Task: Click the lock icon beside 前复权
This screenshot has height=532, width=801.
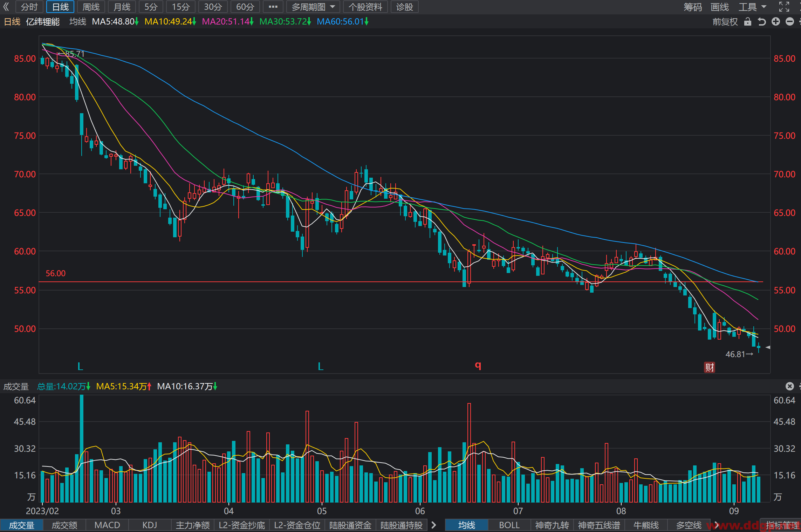Action: coord(748,22)
